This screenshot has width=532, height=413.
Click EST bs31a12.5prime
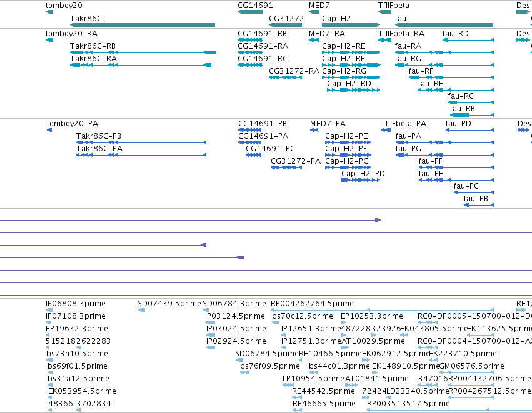(50, 385)
